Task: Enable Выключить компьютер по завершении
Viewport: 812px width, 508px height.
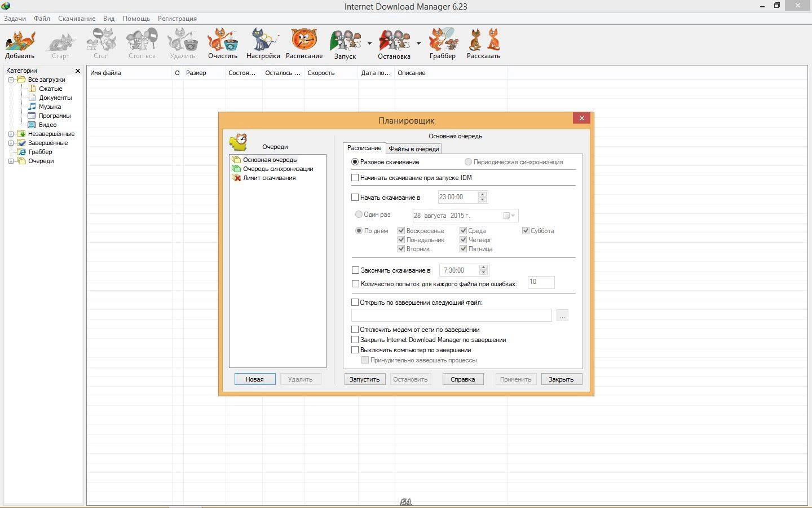Action: pyautogui.click(x=355, y=350)
